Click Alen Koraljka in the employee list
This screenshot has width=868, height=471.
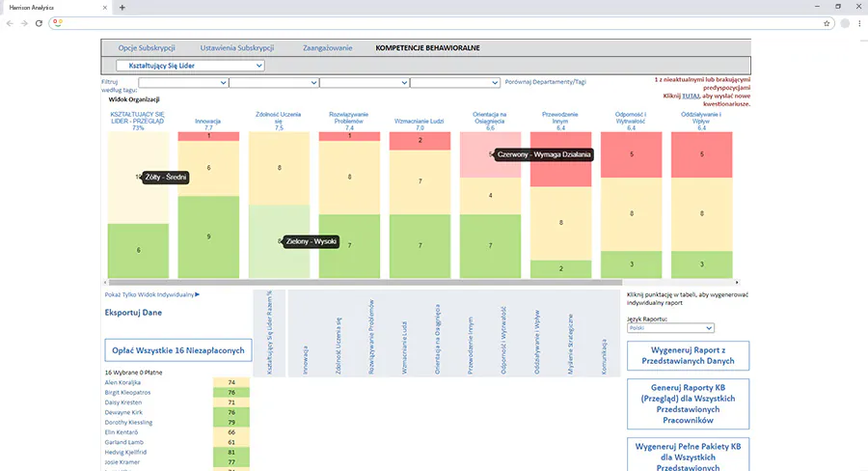pyautogui.click(x=122, y=382)
